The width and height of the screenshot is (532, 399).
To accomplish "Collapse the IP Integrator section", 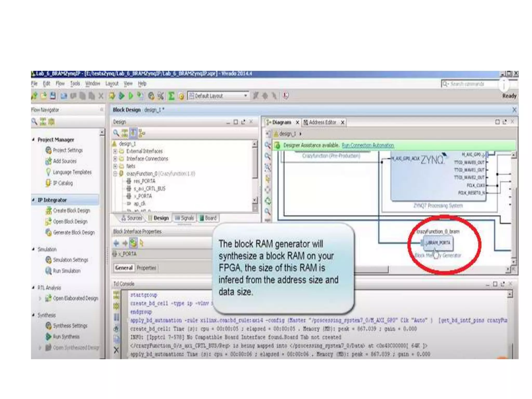I will click(x=33, y=200).
